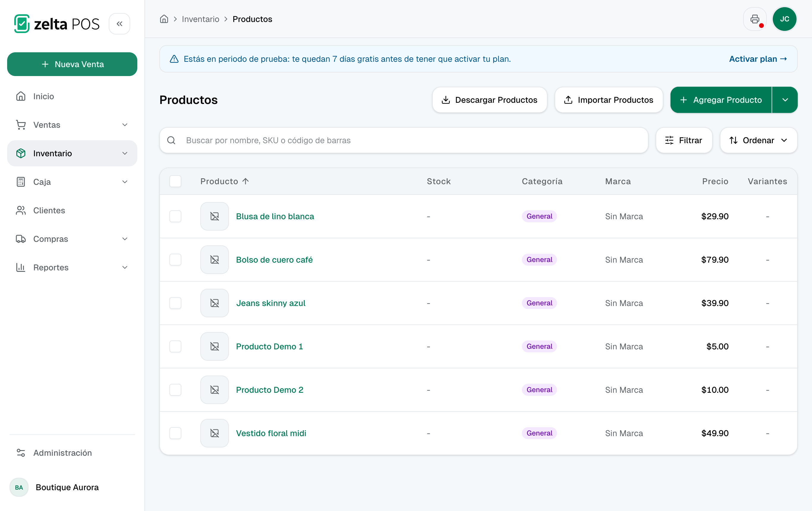
Task: Click General tag on Blusa de lino blanca
Action: tap(539, 216)
